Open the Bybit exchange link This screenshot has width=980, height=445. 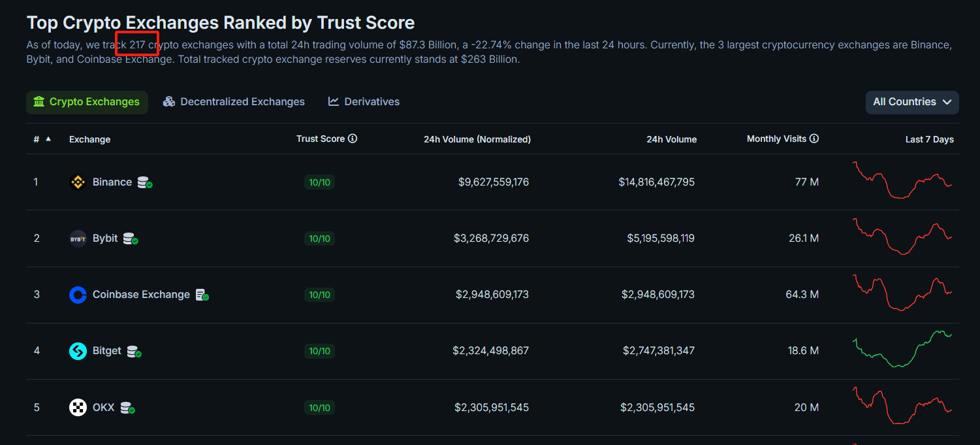[105, 239]
